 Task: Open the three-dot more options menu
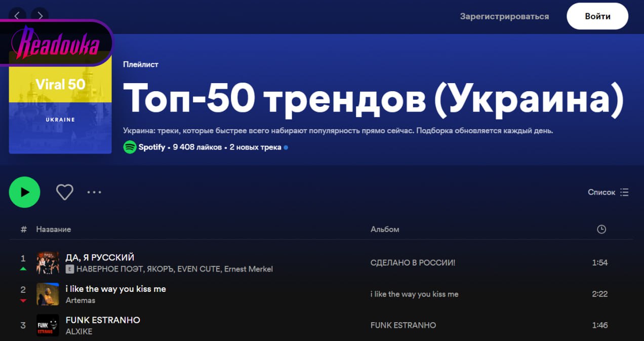click(x=94, y=192)
